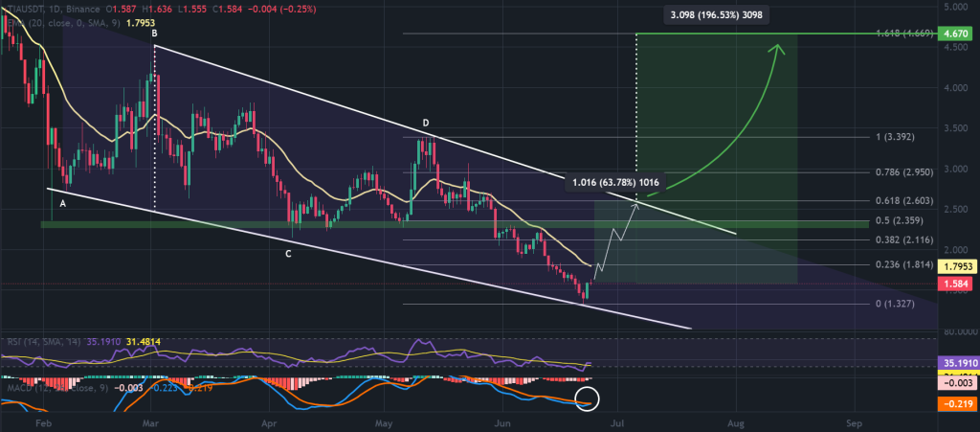Click the 0.236 (1.814) Fibonacci level label

(x=905, y=265)
